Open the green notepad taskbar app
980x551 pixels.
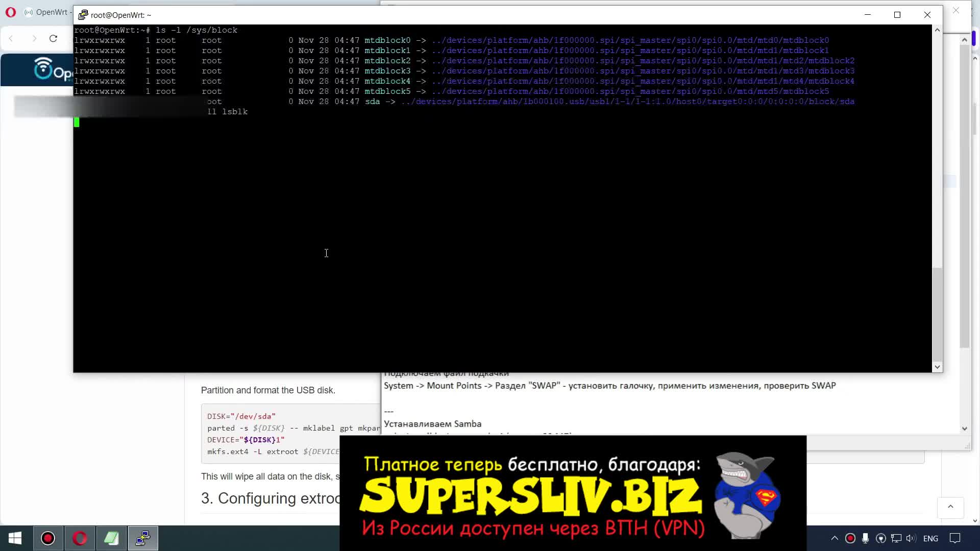111,538
